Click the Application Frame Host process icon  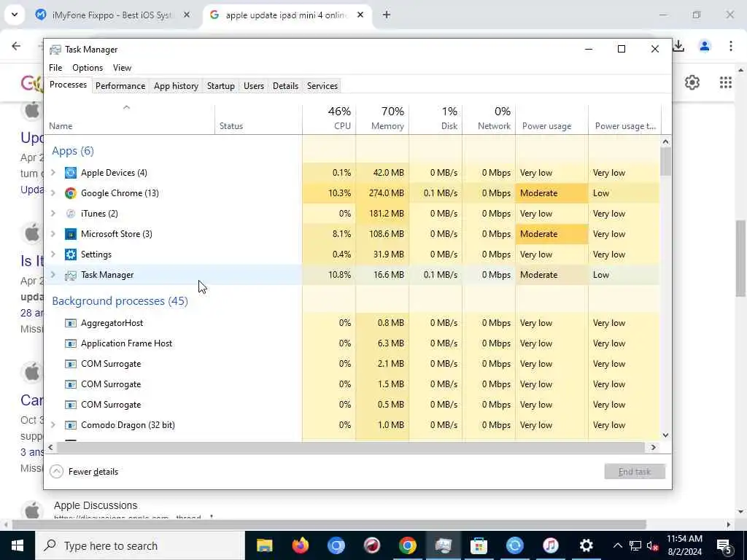coord(71,344)
